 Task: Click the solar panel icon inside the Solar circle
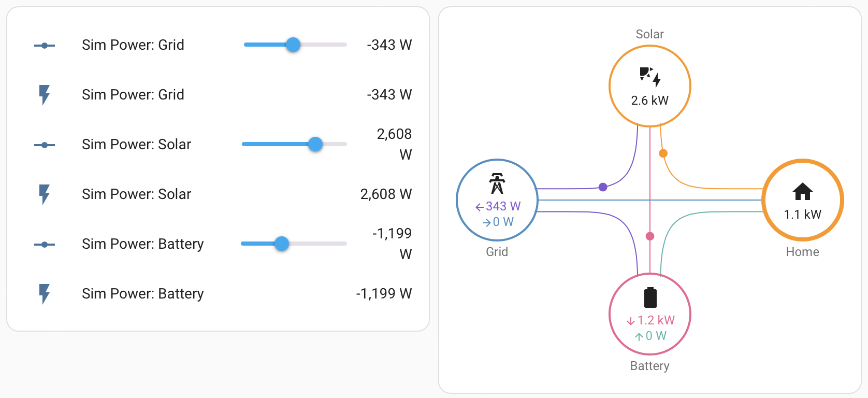[x=649, y=77]
